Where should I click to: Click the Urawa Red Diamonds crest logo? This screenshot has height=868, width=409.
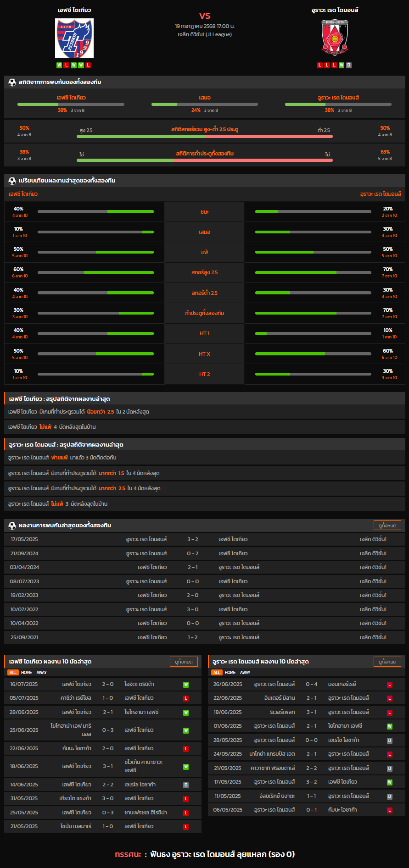pyautogui.click(x=335, y=38)
